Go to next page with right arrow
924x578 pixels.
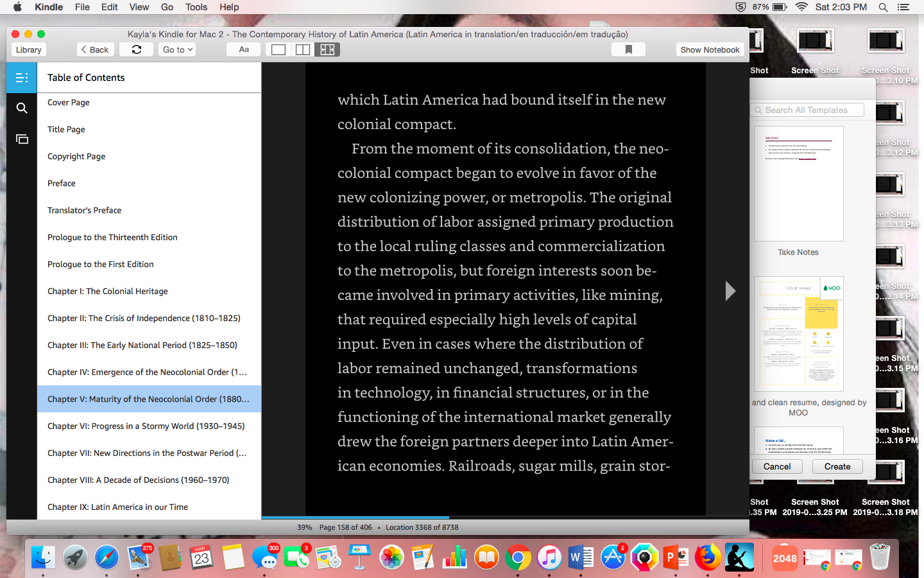(730, 291)
